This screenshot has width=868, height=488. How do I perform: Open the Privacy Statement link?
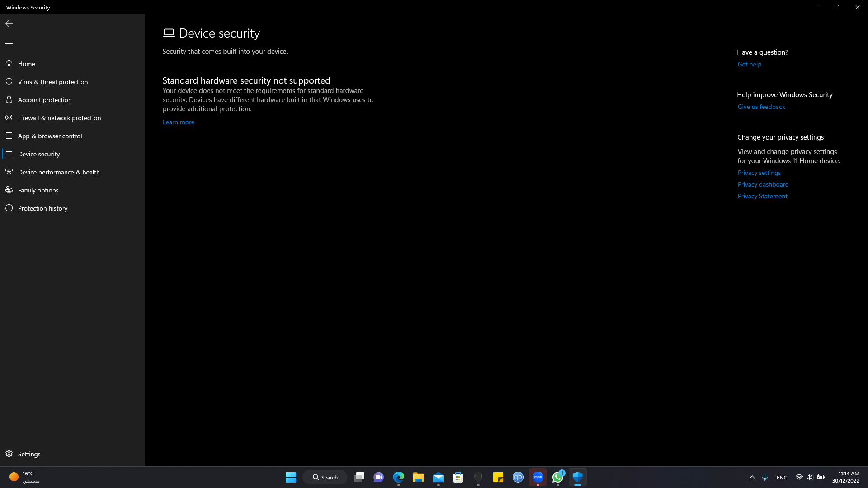tap(762, 196)
